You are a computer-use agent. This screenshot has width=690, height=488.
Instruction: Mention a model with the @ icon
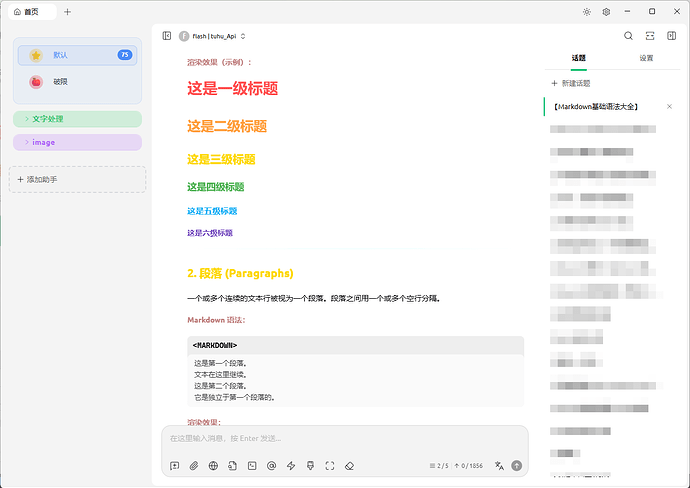(x=272, y=466)
